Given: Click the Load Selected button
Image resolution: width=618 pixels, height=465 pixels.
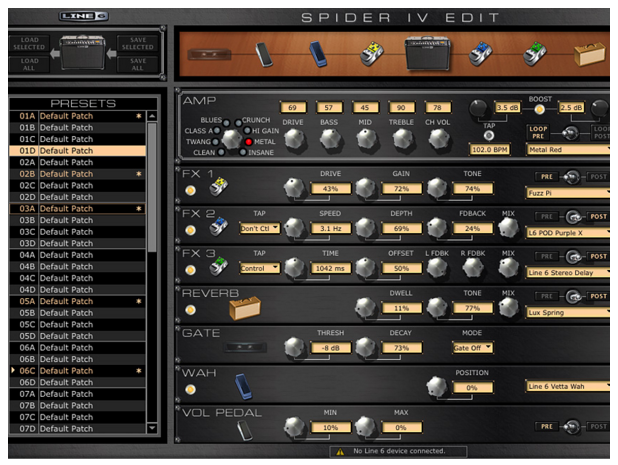Looking at the screenshot, I should [30, 43].
